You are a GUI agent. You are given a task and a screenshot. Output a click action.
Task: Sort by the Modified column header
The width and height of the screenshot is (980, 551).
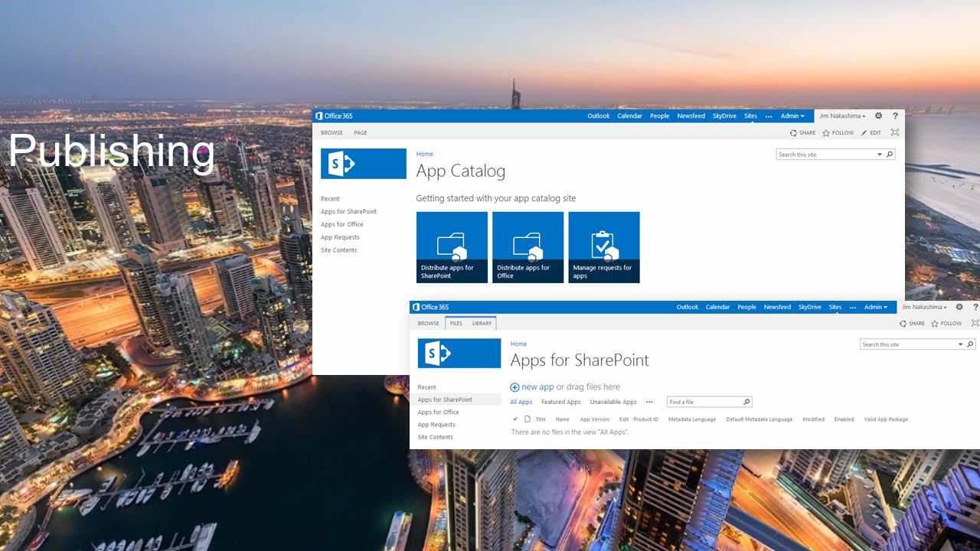pyautogui.click(x=814, y=419)
